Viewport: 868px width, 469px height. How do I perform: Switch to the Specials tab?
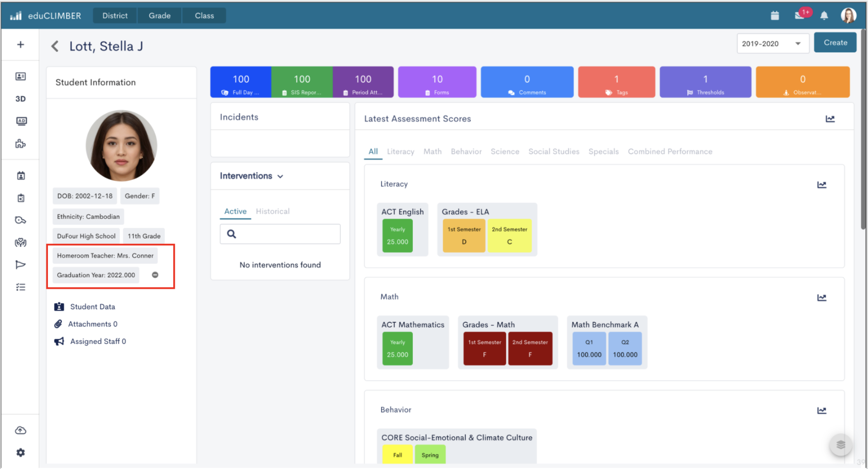(x=603, y=152)
